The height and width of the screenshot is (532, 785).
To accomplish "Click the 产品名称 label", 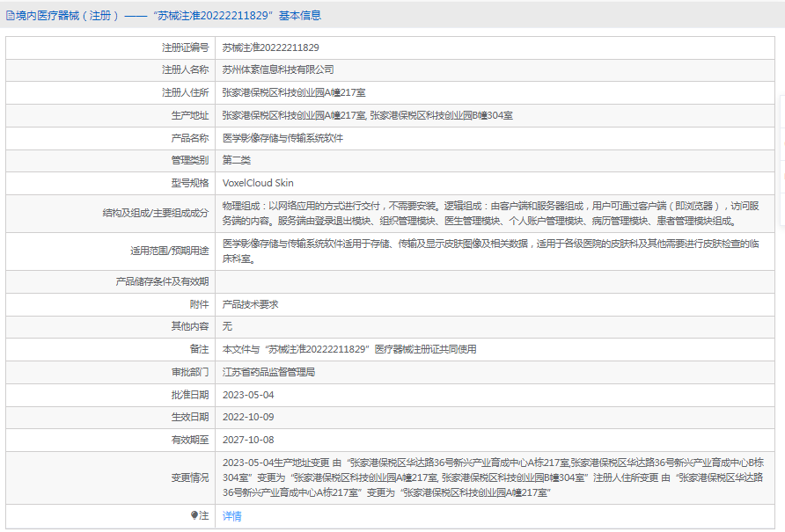I will 190,138.
